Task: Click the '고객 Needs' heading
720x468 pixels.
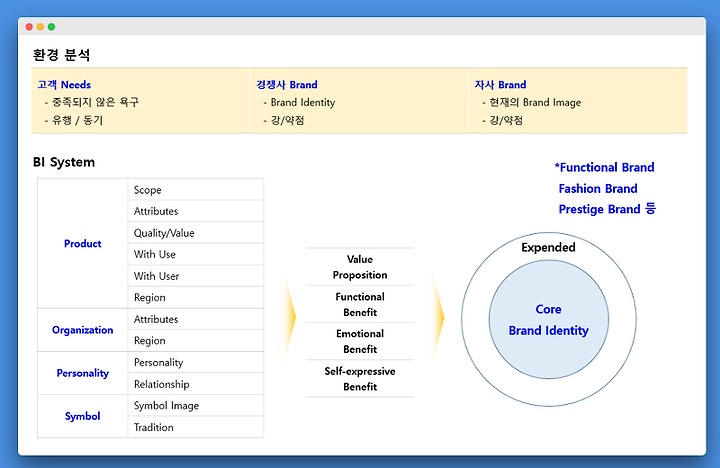Action: [x=64, y=85]
